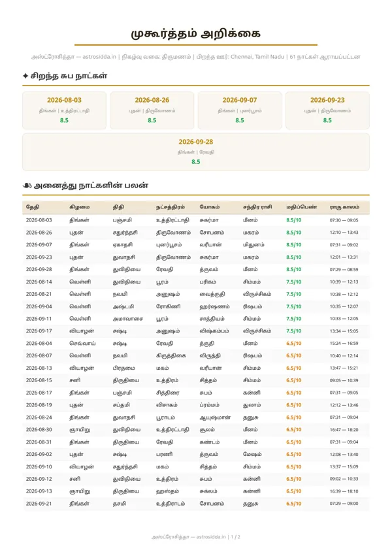This screenshot has height=554, width=392.
Task: Click Rahu time 12:01 — 13:31
Action: click(344, 257)
